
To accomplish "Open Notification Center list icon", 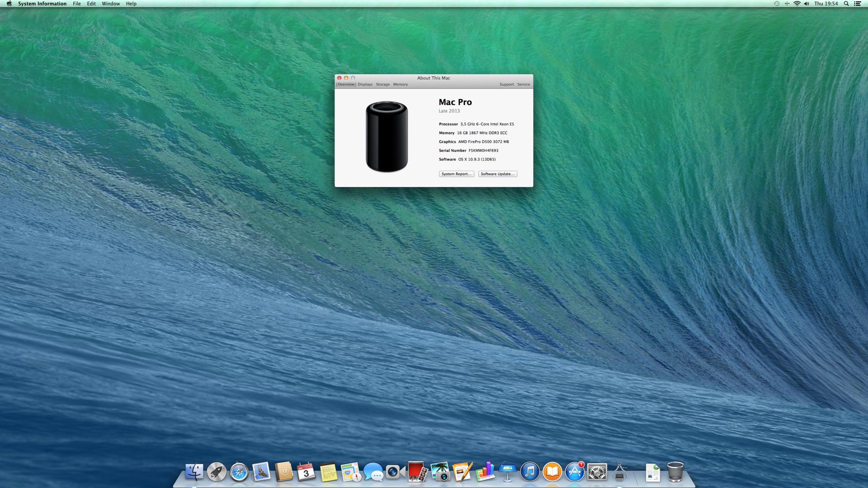I will 857,4.
